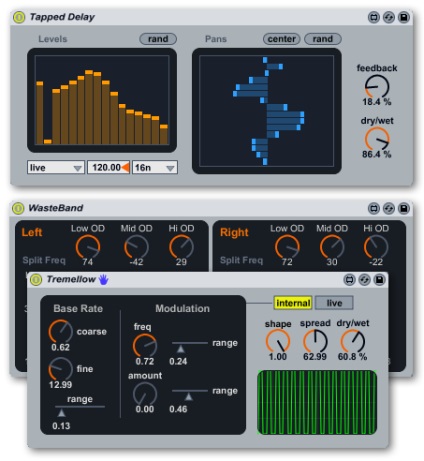Click the Tremellow shape knob
Viewport: 424px width, 461px height.
278,341
